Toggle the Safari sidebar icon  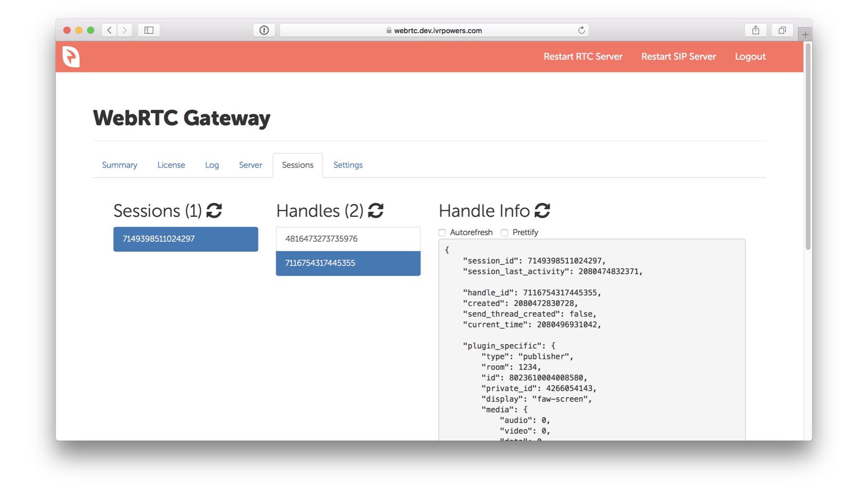click(x=149, y=30)
